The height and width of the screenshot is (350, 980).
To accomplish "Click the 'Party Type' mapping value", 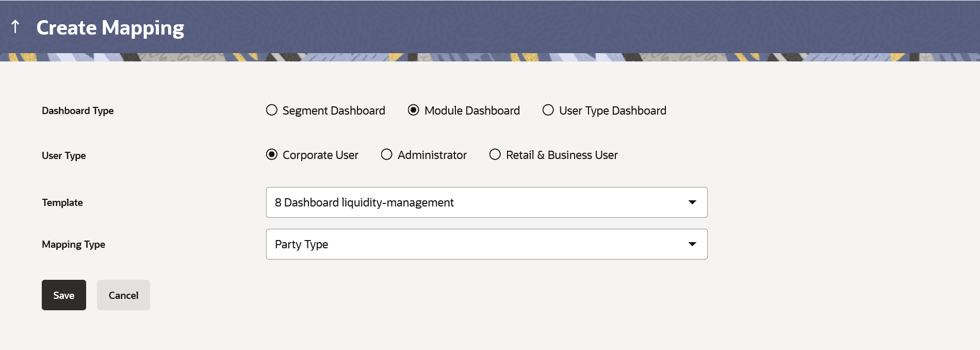I will (x=302, y=244).
